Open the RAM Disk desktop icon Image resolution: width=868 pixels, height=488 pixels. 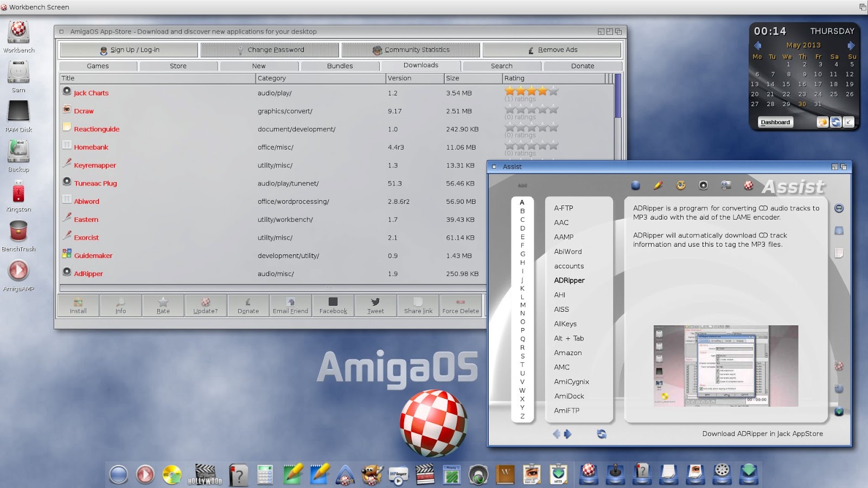(x=18, y=112)
